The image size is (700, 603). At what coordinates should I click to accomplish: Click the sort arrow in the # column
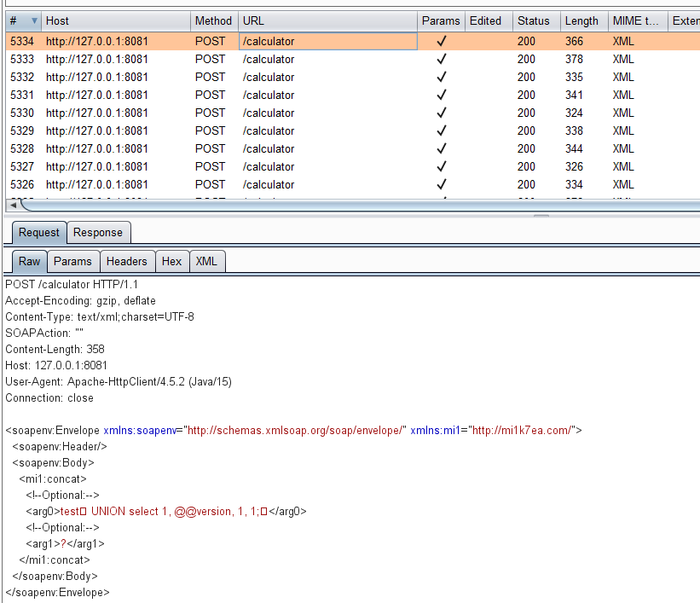(34, 20)
